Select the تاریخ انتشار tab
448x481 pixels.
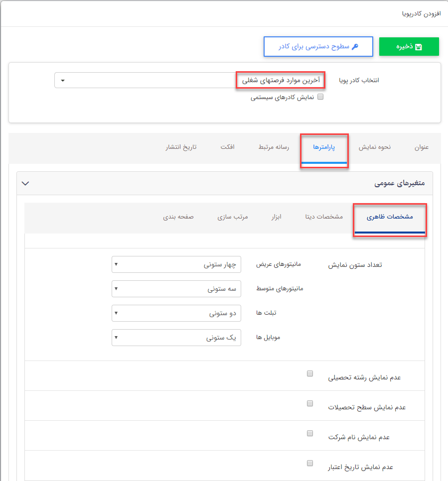click(181, 147)
